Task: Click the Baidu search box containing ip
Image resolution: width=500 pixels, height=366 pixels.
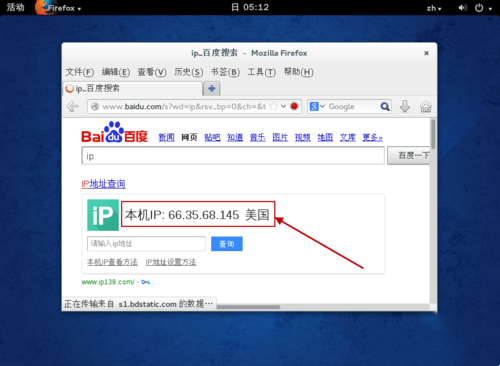Action: [x=233, y=156]
